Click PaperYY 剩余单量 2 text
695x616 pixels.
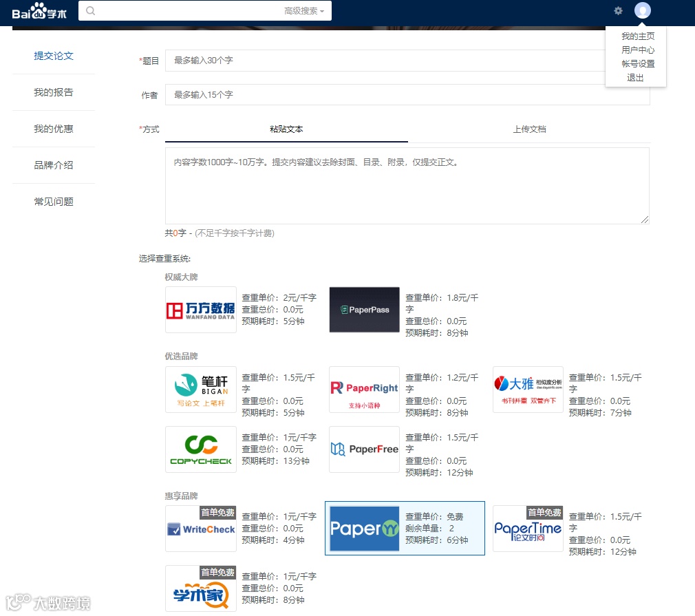pos(429,528)
